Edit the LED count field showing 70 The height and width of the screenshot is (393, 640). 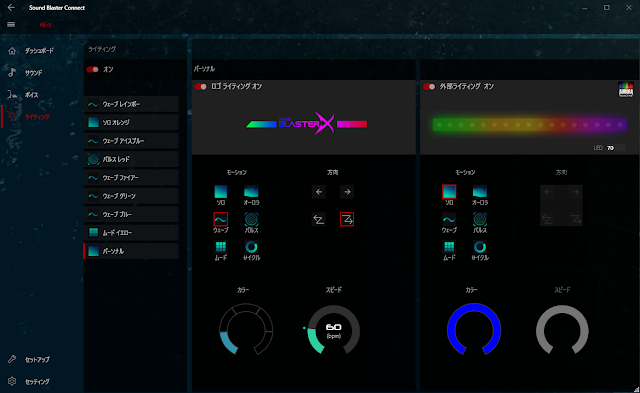(x=616, y=148)
